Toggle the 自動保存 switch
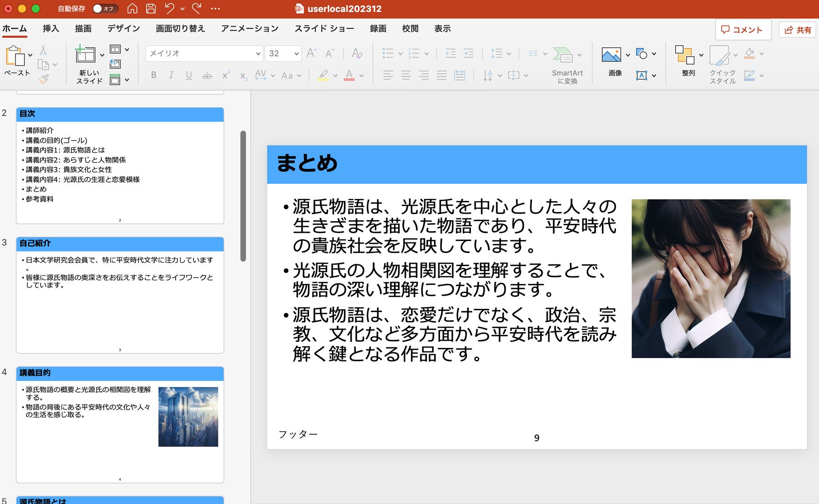The width and height of the screenshot is (819, 504). tap(105, 9)
